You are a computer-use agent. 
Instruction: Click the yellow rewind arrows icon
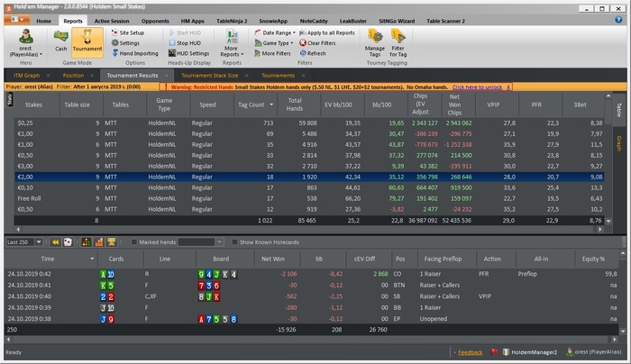coord(56,241)
